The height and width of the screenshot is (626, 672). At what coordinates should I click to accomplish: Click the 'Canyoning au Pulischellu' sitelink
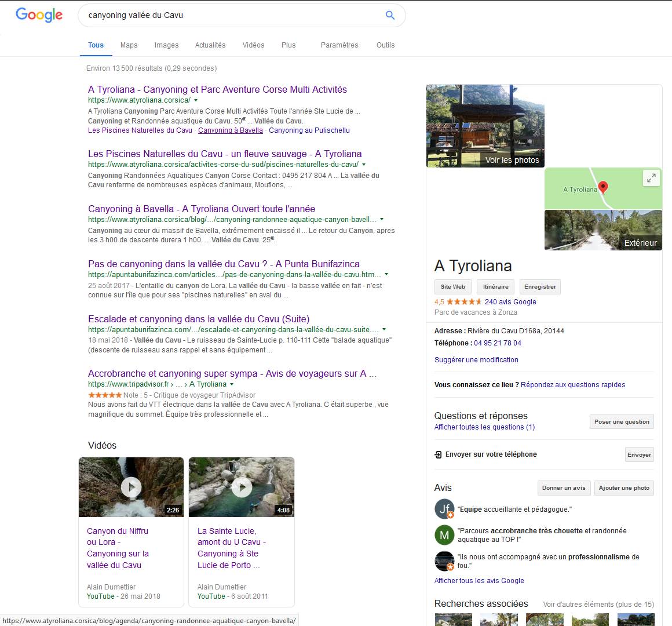[x=309, y=130]
